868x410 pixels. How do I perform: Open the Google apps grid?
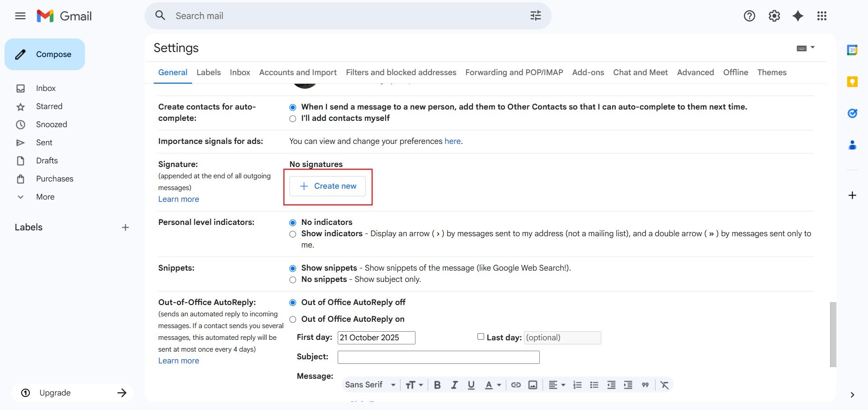pyautogui.click(x=821, y=16)
